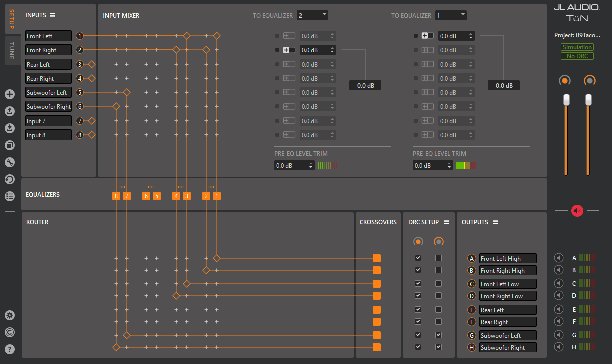This screenshot has height=364, width=612.
Task: Adjust left Pre EQ Level Trim stepper arrows
Action: [x=311, y=165]
